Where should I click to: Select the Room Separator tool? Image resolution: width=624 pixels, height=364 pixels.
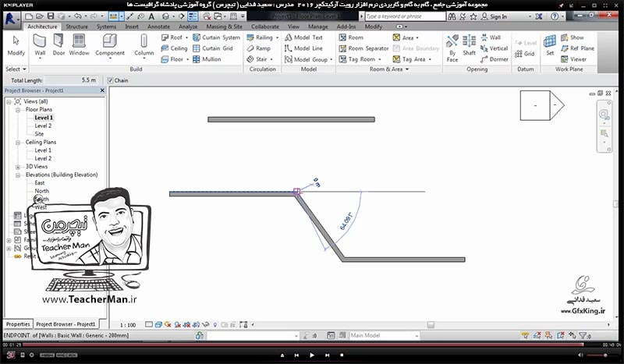(x=363, y=48)
